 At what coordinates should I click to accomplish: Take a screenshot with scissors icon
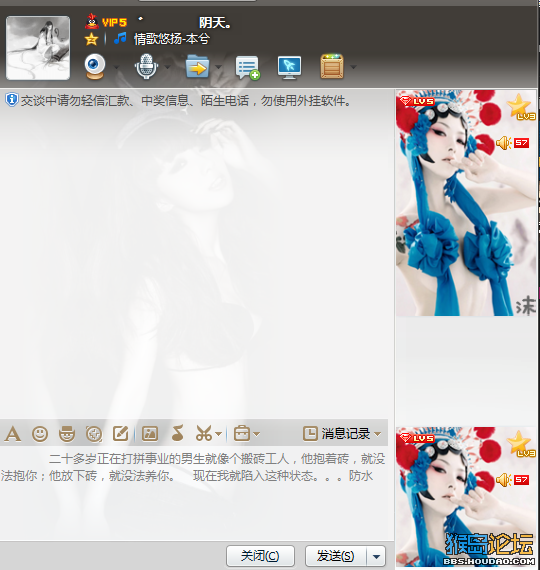point(204,433)
